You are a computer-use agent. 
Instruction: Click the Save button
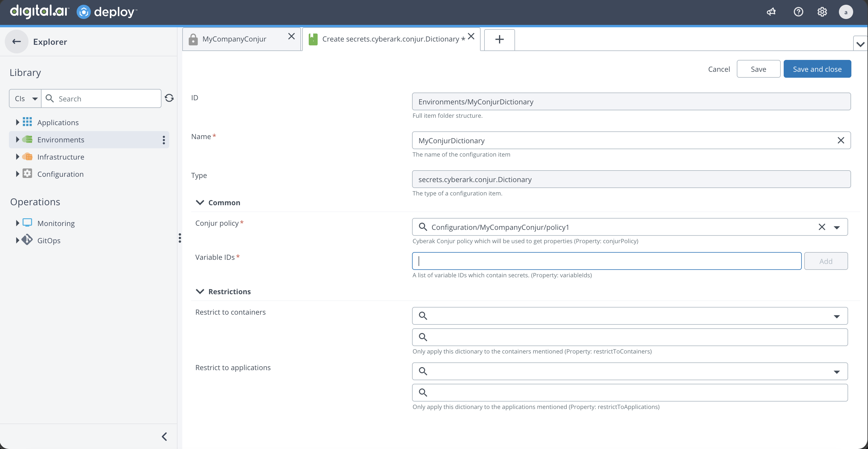758,69
